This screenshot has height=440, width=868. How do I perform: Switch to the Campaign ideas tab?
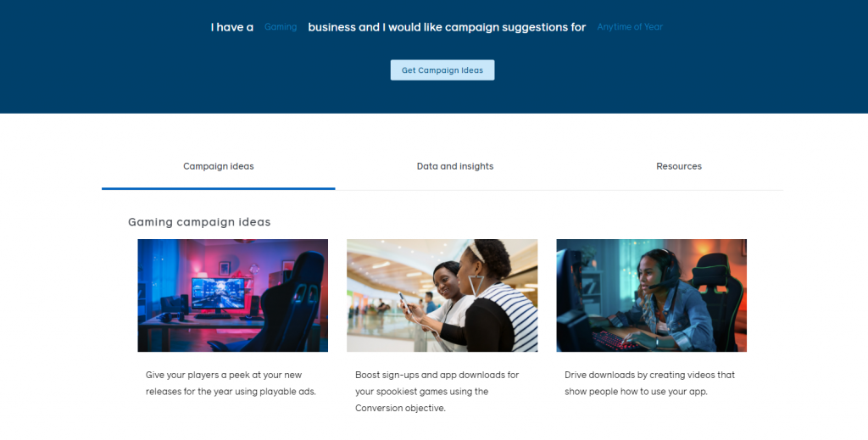click(218, 166)
